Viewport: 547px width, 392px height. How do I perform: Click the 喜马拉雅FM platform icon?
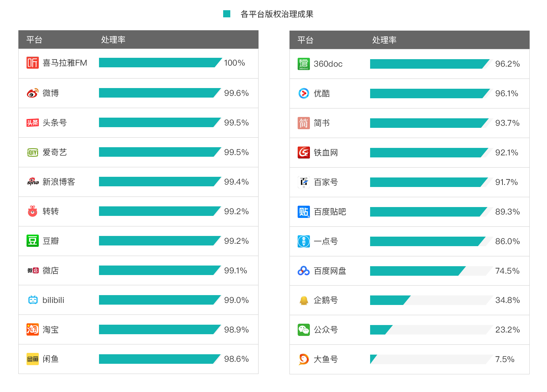33,63
